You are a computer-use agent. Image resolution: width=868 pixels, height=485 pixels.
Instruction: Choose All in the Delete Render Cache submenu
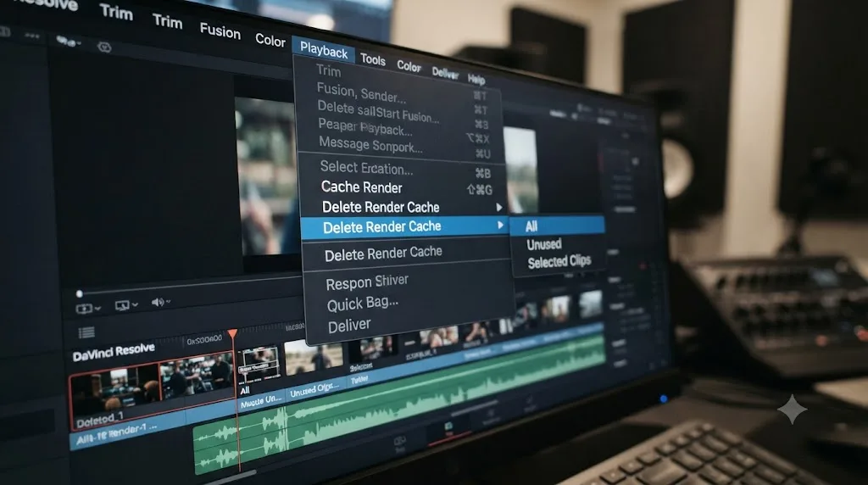point(558,226)
